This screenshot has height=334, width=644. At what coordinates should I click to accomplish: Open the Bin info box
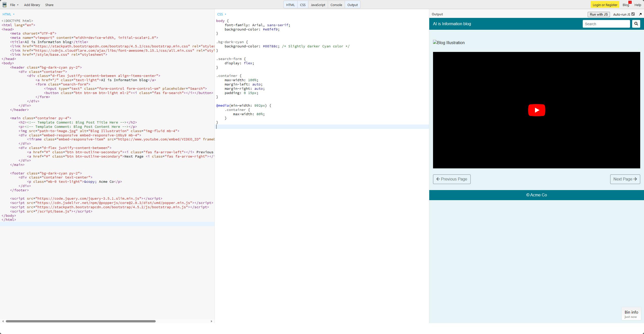pos(631,314)
